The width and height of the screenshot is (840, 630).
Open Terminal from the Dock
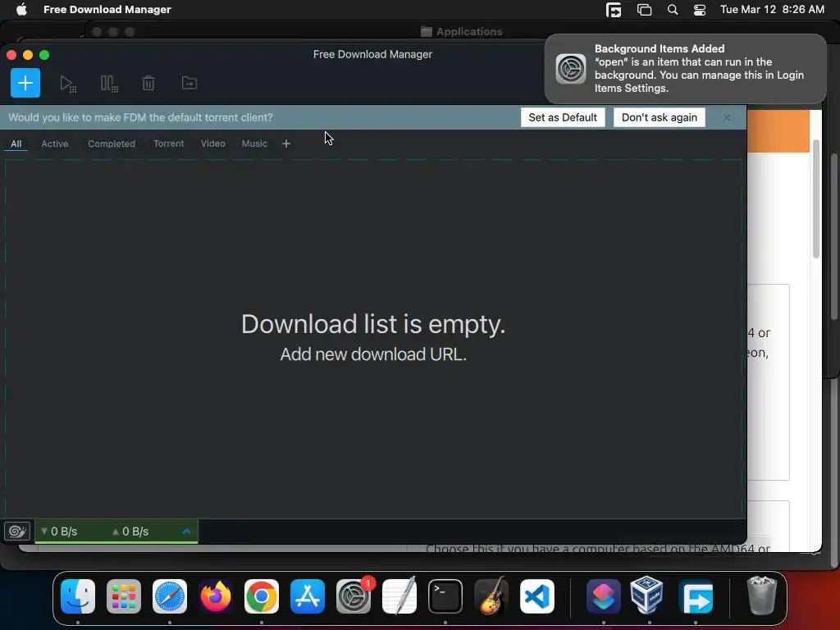coord(445,596)
